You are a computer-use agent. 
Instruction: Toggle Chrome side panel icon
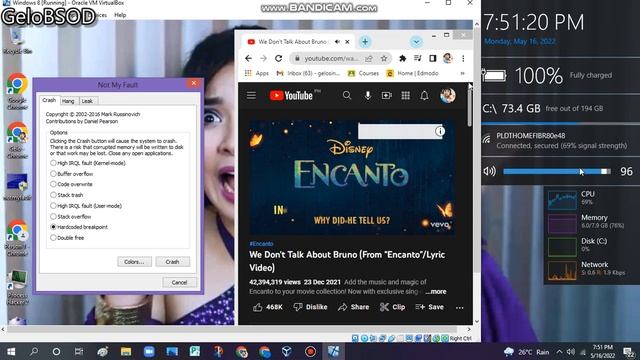pos(433,58)
